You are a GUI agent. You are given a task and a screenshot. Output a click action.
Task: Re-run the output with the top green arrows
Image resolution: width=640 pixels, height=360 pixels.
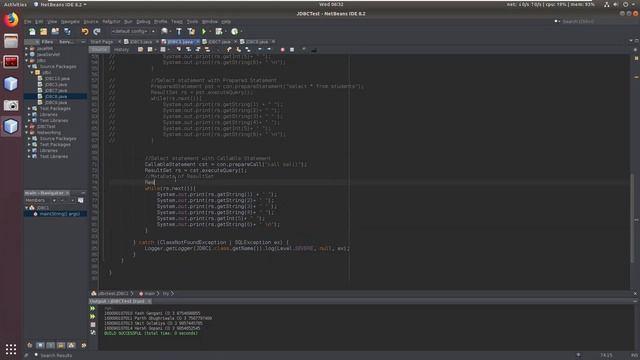point(93,309)
